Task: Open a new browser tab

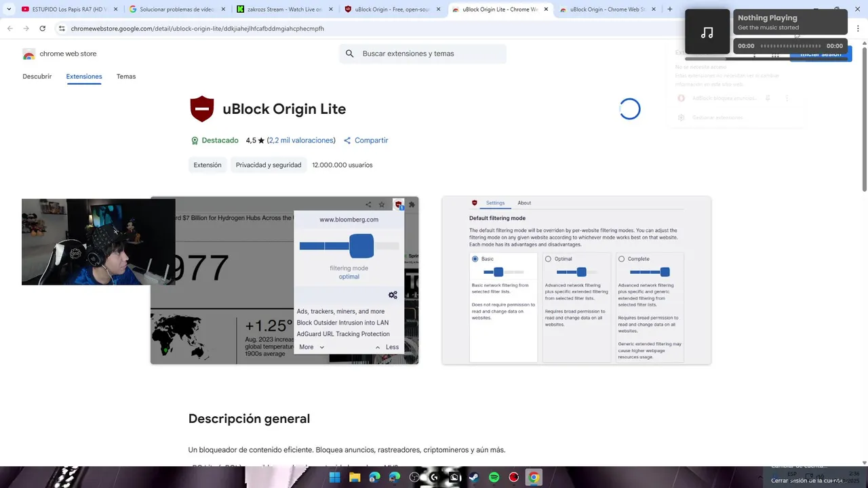Action: point(670,9)
